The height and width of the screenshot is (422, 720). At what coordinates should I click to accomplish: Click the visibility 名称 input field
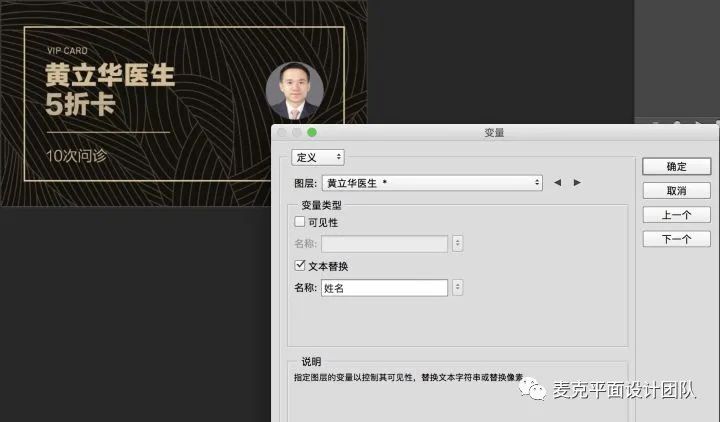384,244
